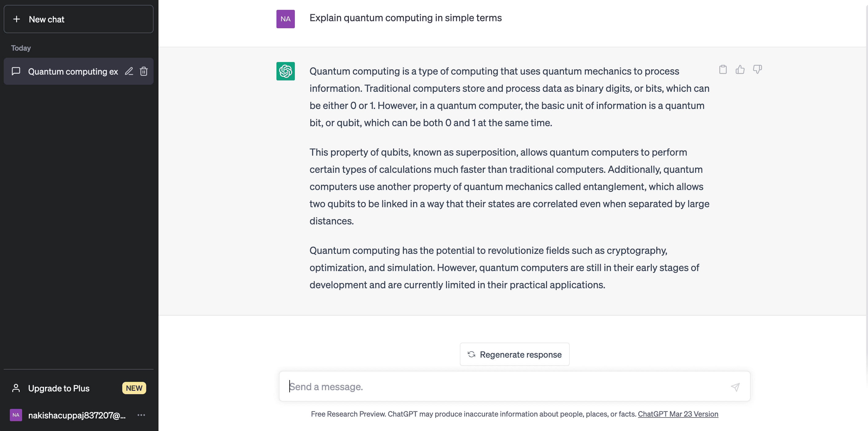Click the purple NA user avatar in chat
868x431 pixels.
click(x=285, y=19)
